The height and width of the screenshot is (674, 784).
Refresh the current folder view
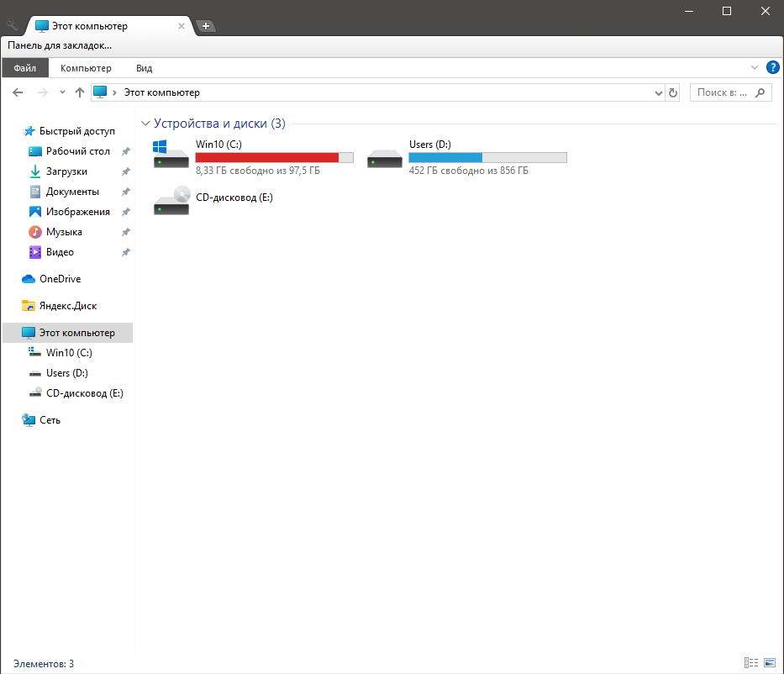[672, 92]
